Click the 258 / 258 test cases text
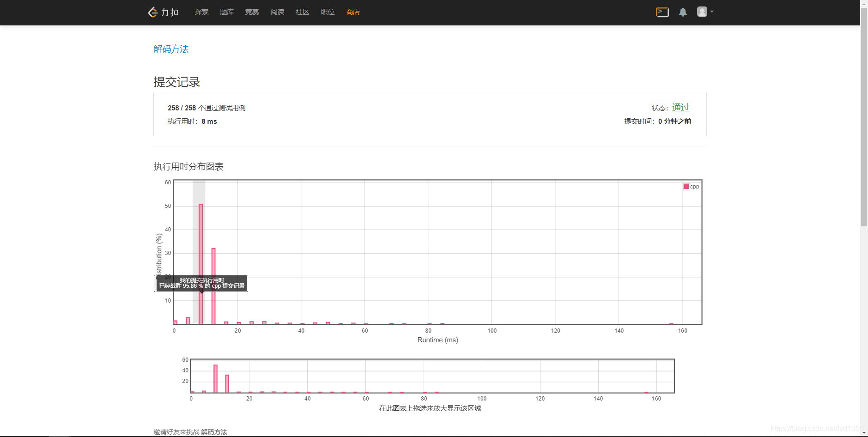 tap(206, 108)
